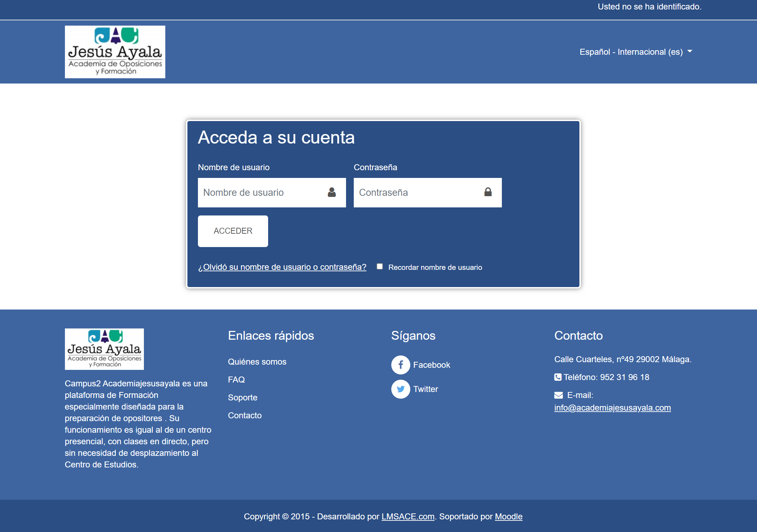Open Quiénes somos quick link

(257, 362)
